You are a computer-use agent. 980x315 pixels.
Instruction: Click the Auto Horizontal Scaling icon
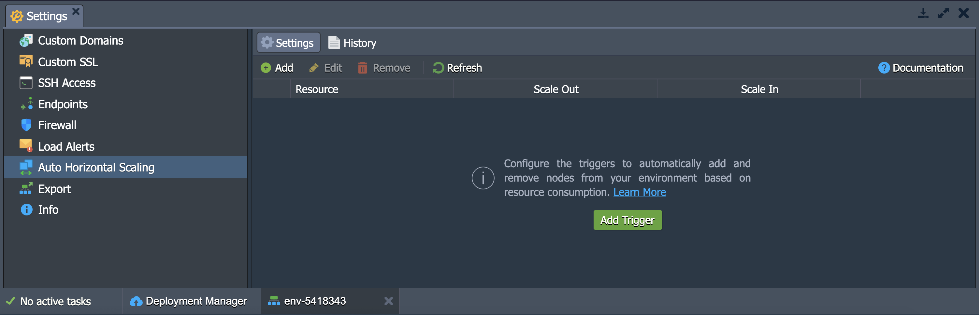[26, 167]
